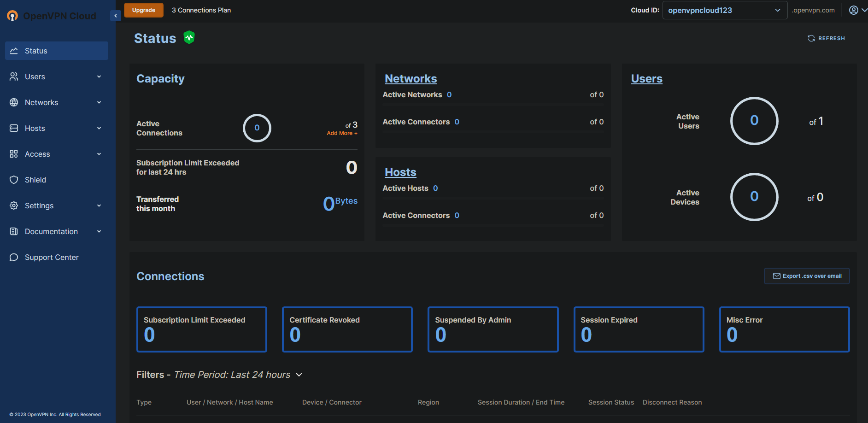This screenshot has width=868, height=423.
Task: Expand the Documentation sidebar menu chevron
Action: coord(99,231)
